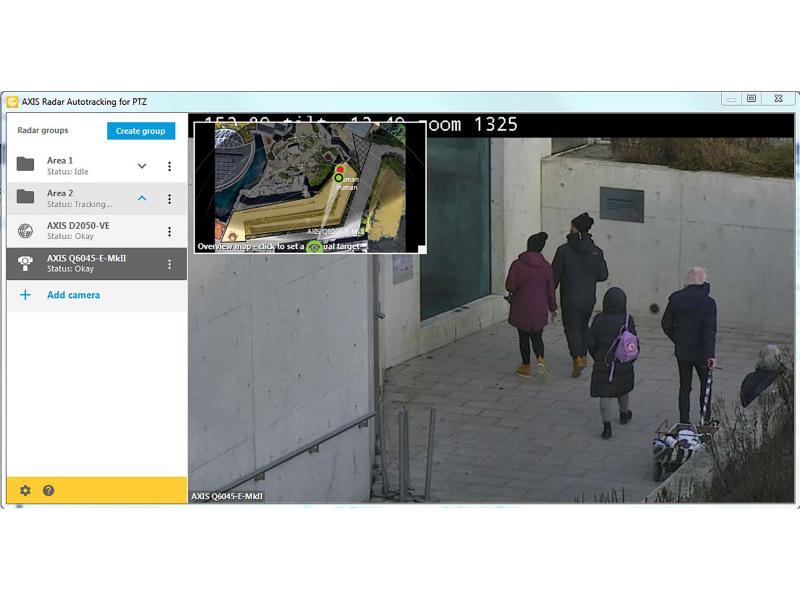
Task: Click the overview map thumbnail
Action: pyautogui.click(x=310, y=188)
